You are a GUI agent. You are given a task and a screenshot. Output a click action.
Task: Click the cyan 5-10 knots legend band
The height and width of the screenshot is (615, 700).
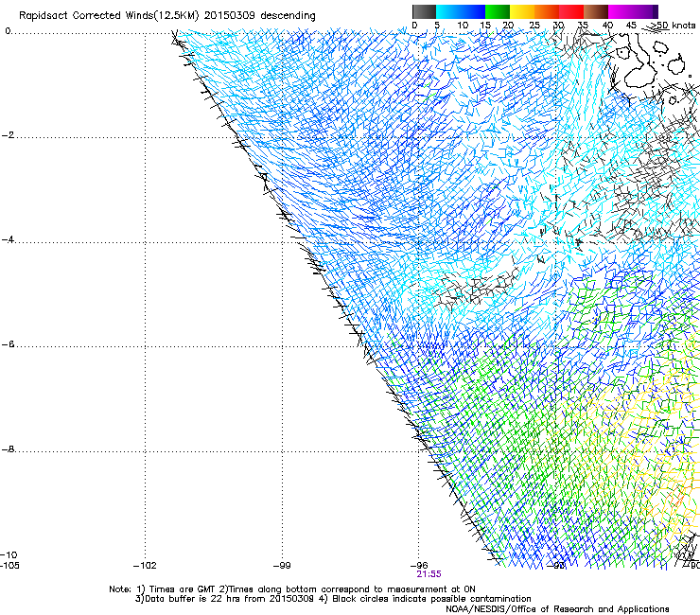(448, 11)
